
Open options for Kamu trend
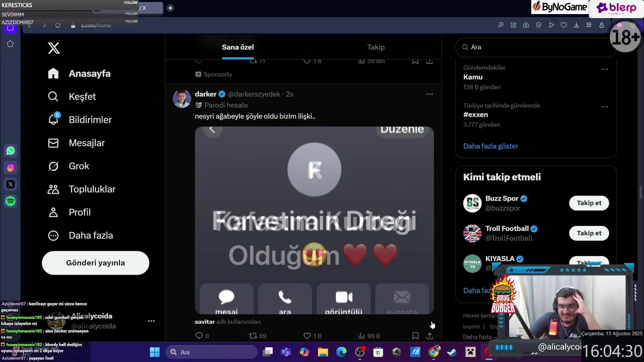605,69
